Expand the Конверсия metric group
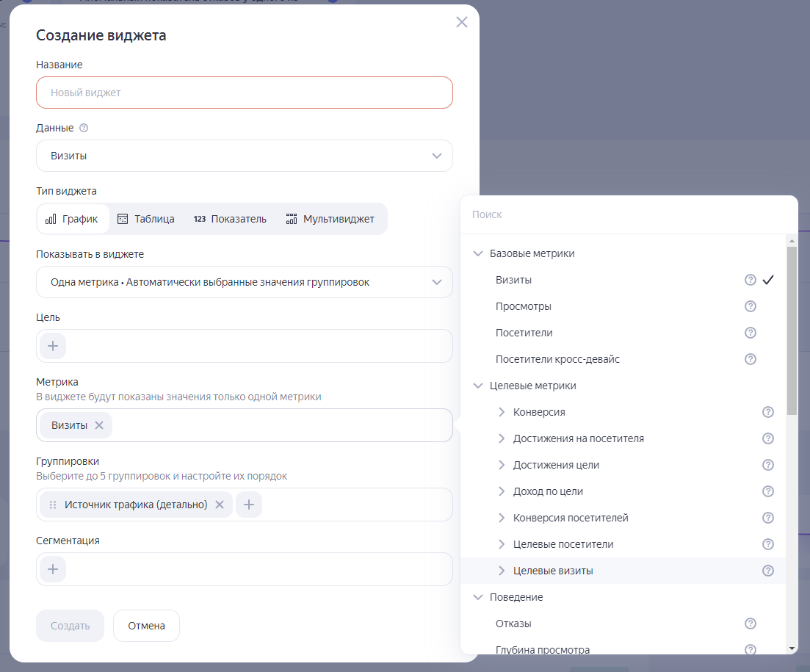The image size is (810, 672). point(502,412)
